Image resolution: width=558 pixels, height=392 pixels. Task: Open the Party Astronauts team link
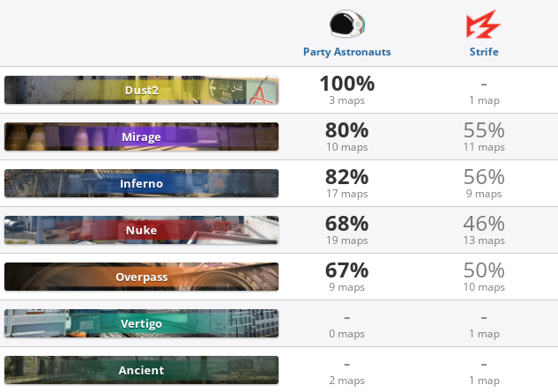tap(347, 52)
